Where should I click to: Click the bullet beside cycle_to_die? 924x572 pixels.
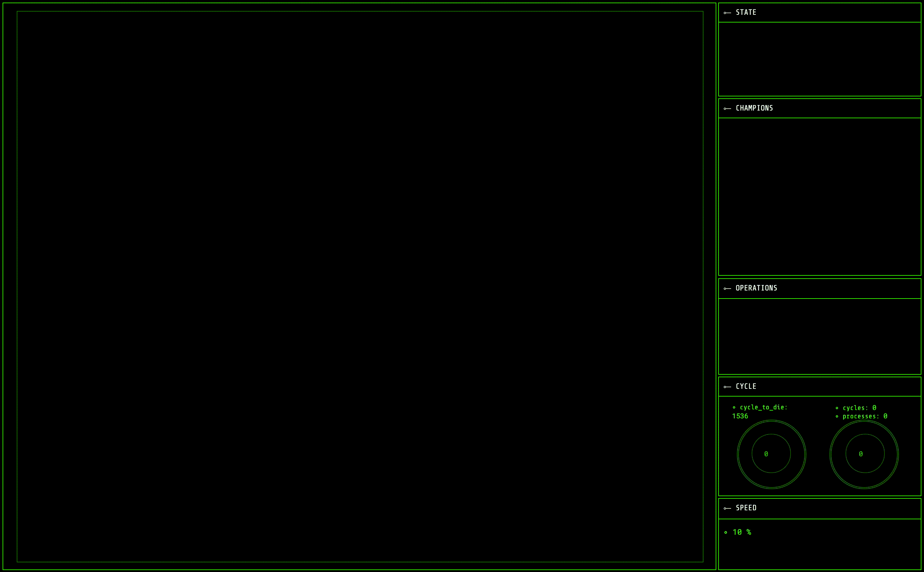(734, 407)
